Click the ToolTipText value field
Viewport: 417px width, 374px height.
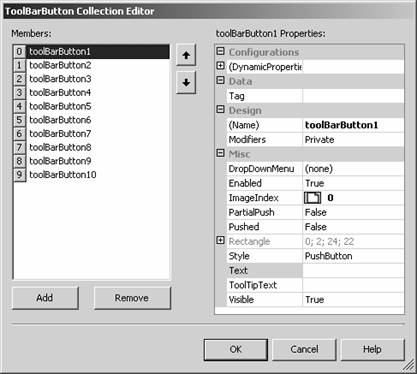353,285
